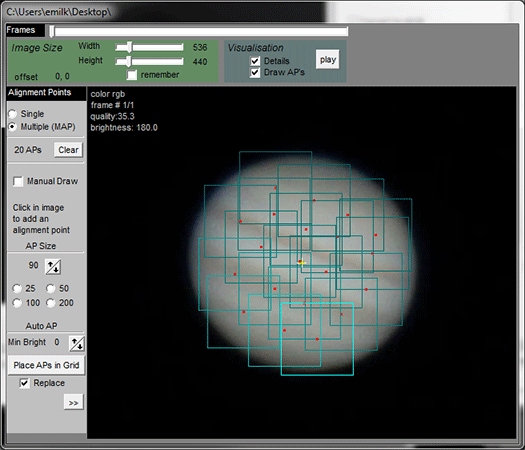
Task: Click the Min Bright stepper icon
Action: (x=77, y=344)
